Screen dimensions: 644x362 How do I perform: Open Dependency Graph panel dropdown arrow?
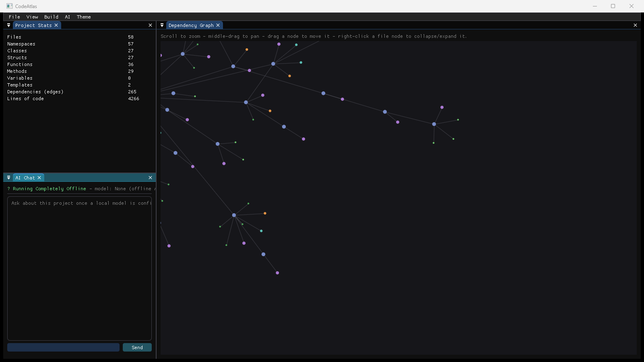[162, 25]
